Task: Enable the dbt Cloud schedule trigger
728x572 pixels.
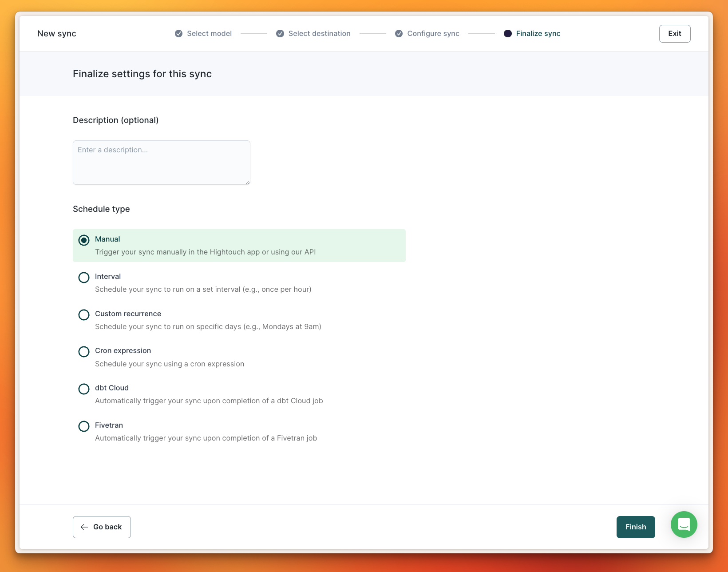Action: pyautogui.click(x=84, y=389)
